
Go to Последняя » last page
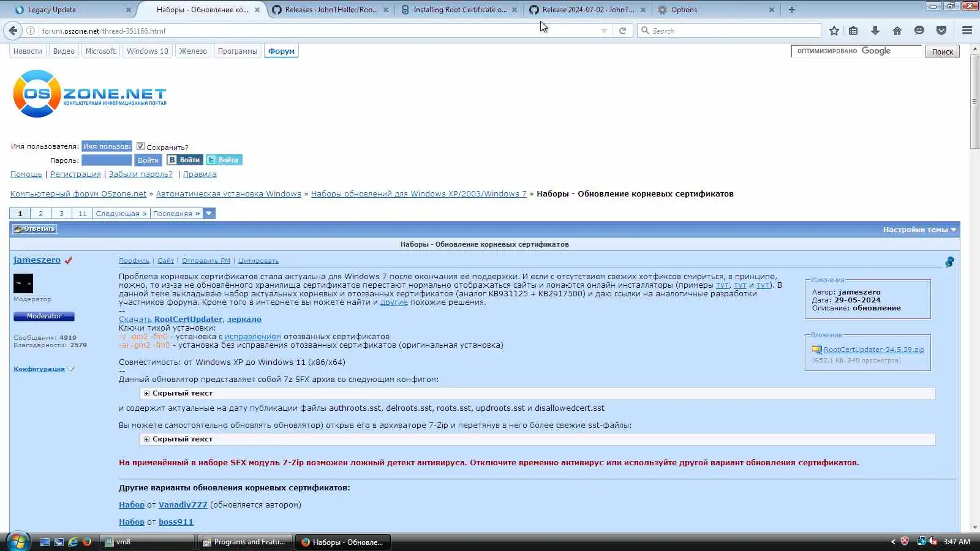tap(176, 214)
